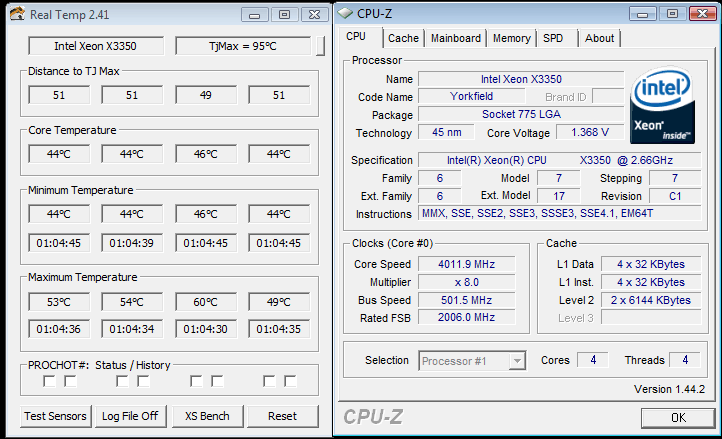
Task: Tick third core's PROCHOT history checkbox
Action: (217, 381)
